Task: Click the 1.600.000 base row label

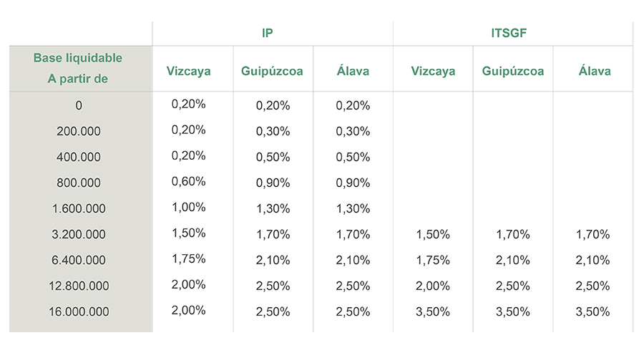Action: coord(78,208)
